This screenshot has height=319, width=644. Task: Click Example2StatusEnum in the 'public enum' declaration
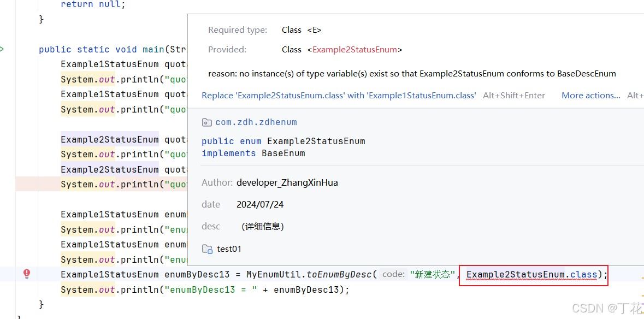pyautogui.click(x=316, y=141)
